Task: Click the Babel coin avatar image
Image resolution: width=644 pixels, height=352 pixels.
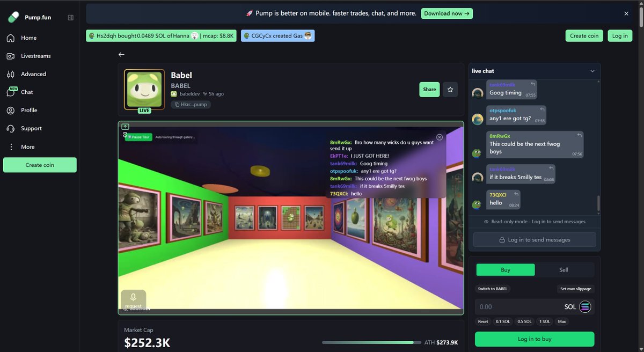Action: 144,89
